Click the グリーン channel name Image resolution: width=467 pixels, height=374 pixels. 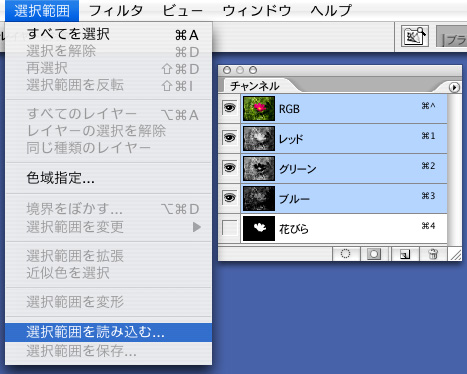297,169
